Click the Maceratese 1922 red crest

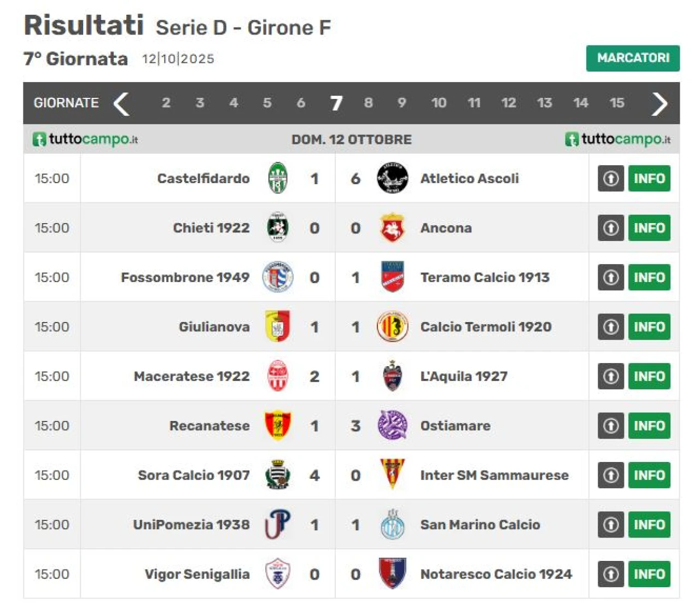click(278, 376)
